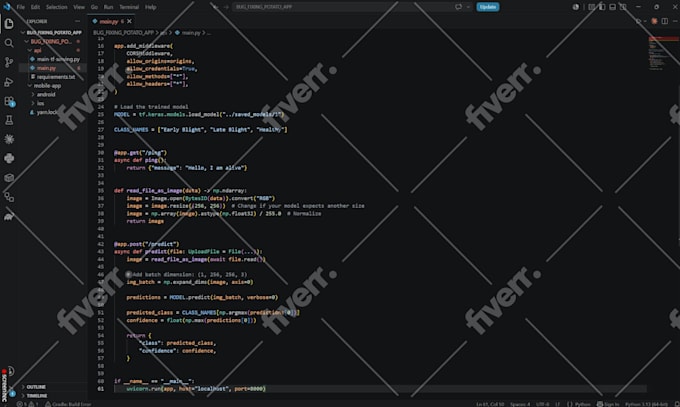
Task: Open the main-tf-serving.py file
Action: pos(52,59)
